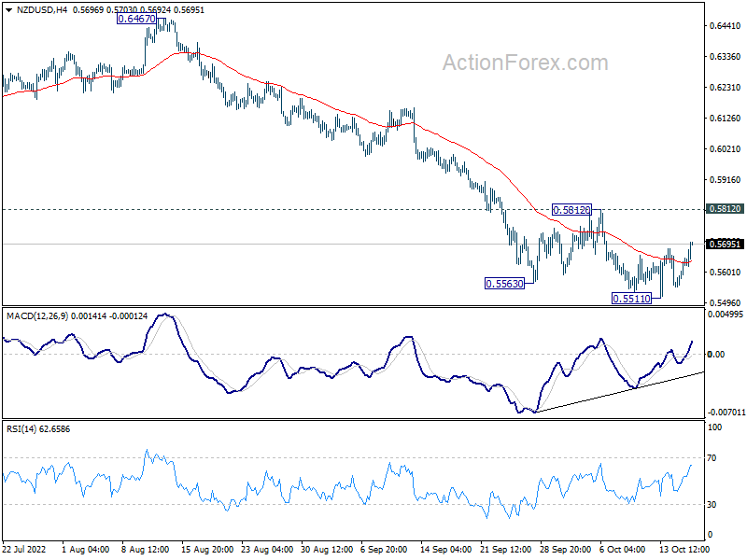
Task: Select the 6 Sep 20:00 time label
Action: [384, 550]
